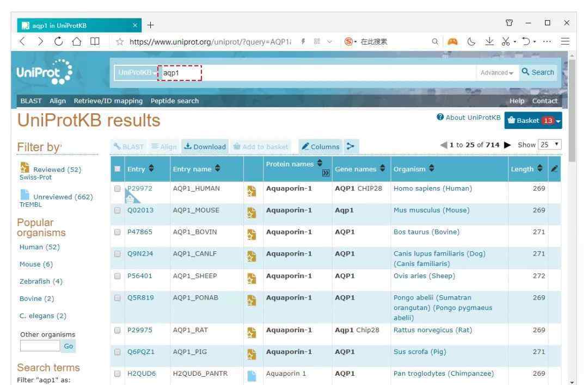Filter by Unreviewed (662) TrEMBL
Image resolution: width=588 pixels, height=385 pixels.
(x=56, y=199)
